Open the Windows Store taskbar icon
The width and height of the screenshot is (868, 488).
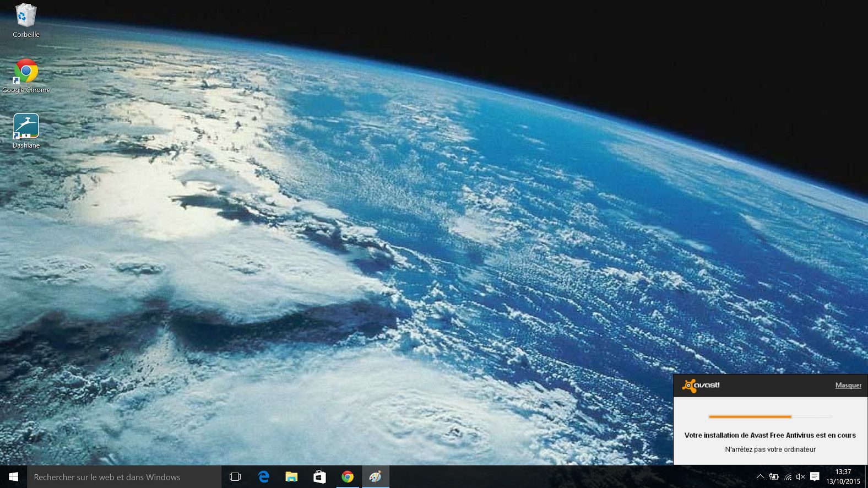[x=319, y=477]
